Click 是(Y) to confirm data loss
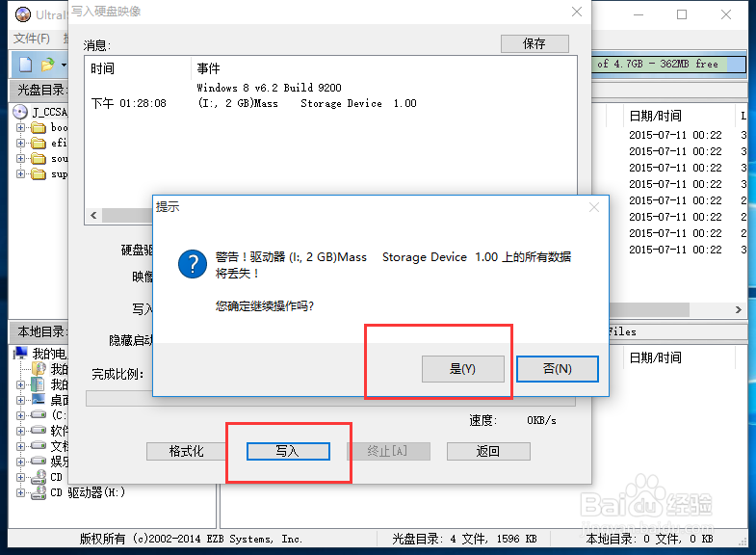The height and width of the screenshot is (555, 756). point(463,369)
